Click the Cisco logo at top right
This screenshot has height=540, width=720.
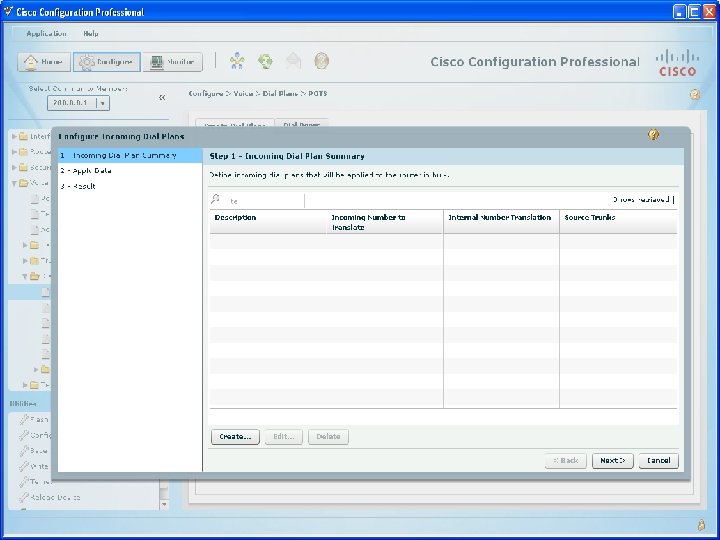pos(678,62)
